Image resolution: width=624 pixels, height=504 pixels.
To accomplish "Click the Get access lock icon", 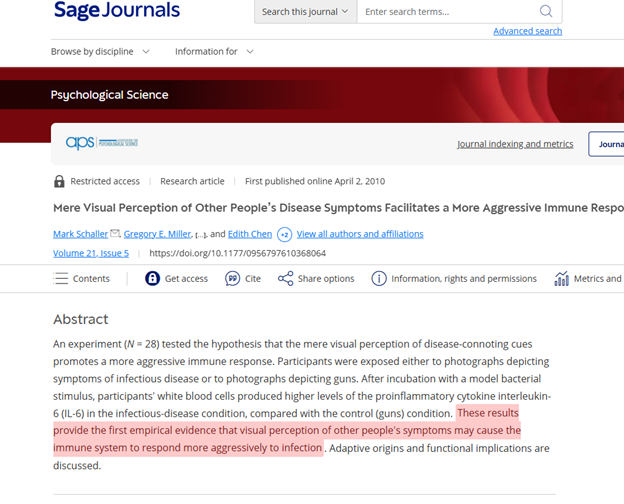I will [x=152, y=279].
